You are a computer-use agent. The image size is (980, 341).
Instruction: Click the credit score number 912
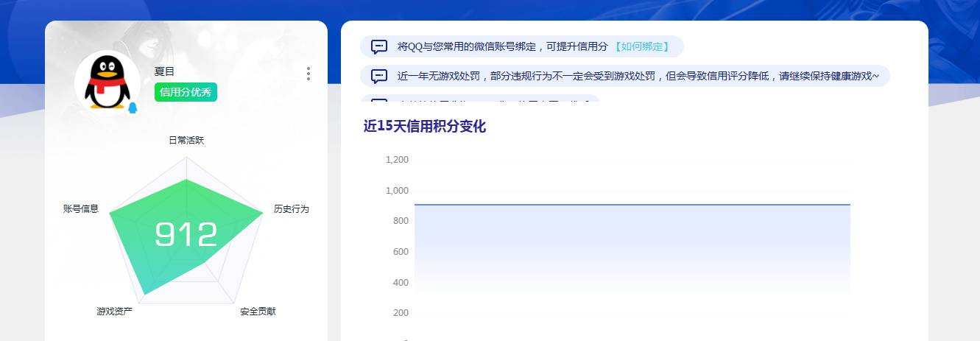point(186,235)
